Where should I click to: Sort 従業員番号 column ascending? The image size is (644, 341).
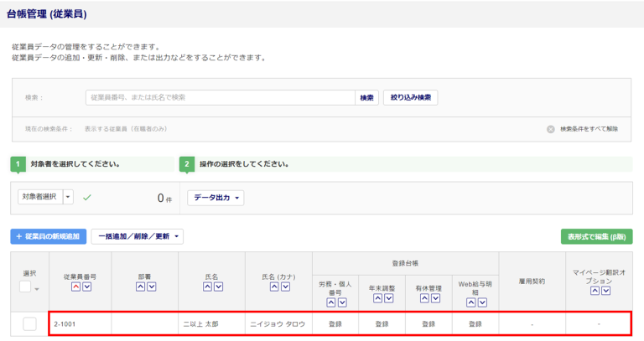75,287
